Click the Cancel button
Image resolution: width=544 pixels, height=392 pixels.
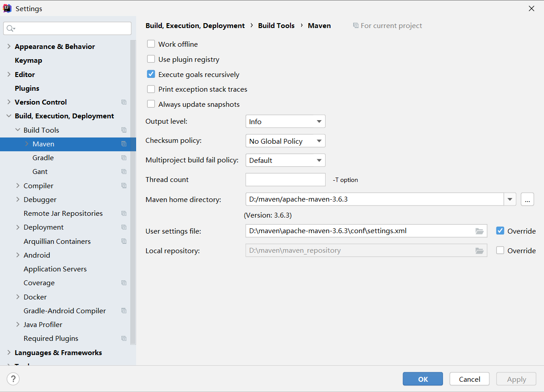470,379
